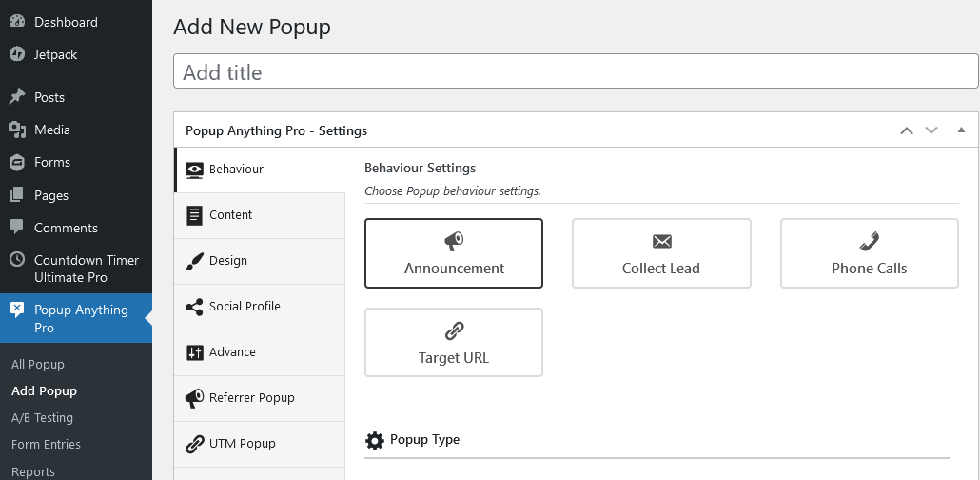Click the Jetpack lightning icon
The width and height of the screenshot is (980, 480).
coord(17,54)
